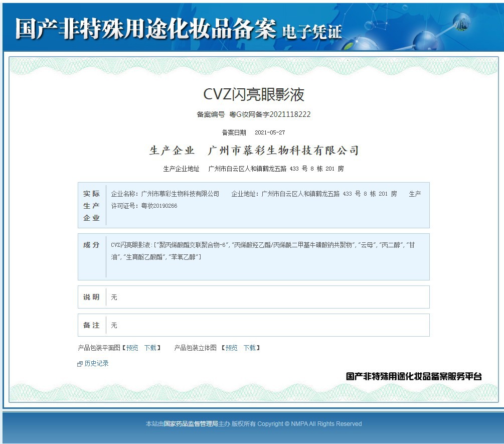Click the company name 广州市慕彩生物科技有限公司 heading
504x444 pixels.
point(283,151)
